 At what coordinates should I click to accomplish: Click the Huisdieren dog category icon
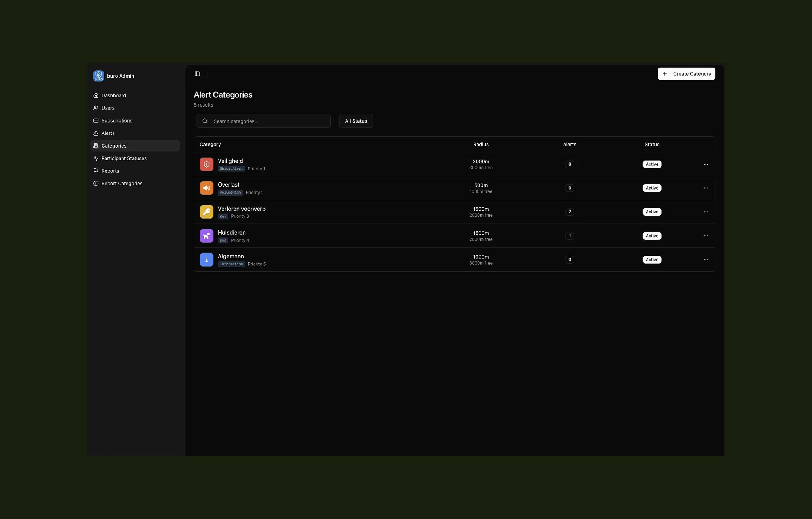coord(206,236)
